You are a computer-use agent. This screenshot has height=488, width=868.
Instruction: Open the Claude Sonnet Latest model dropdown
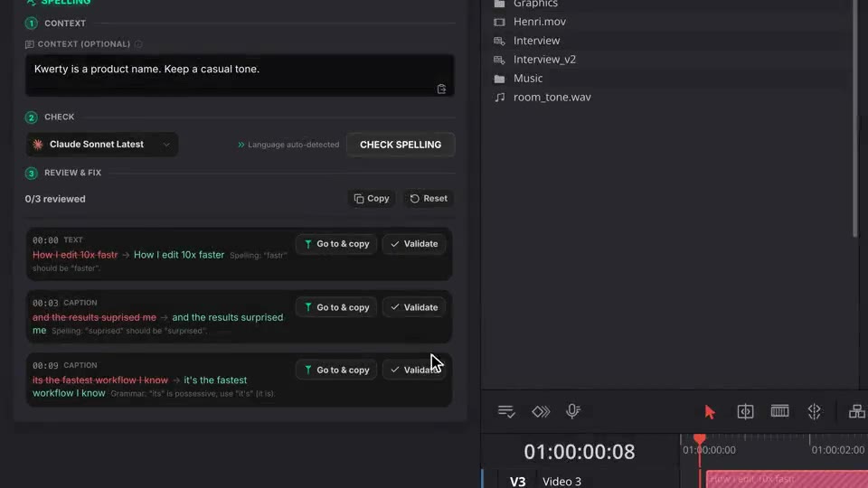102,145
